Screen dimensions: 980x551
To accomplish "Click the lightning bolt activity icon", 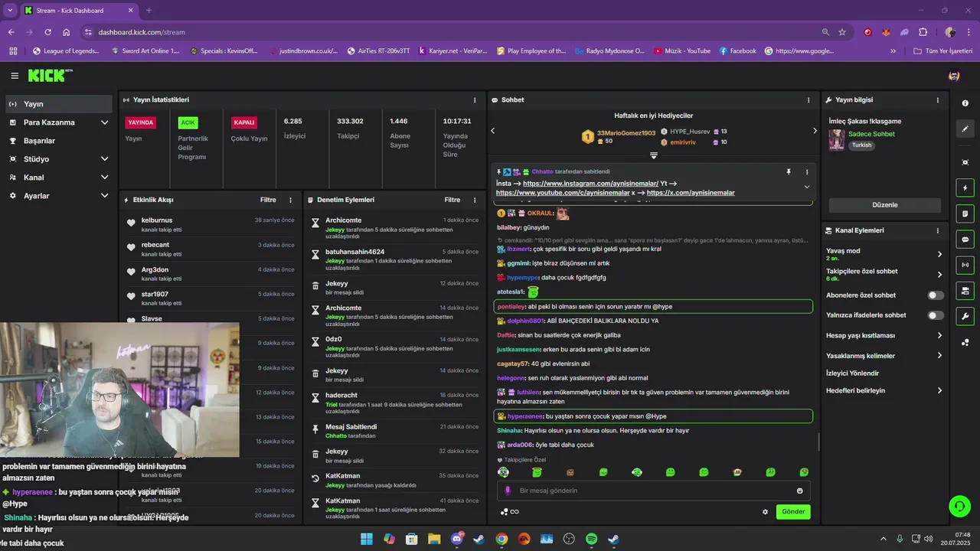I will point(965,188).
